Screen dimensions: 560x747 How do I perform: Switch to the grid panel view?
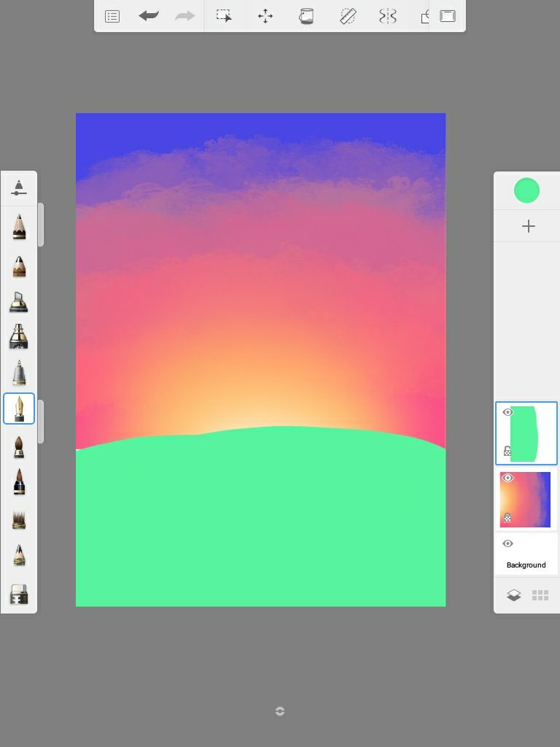540,595
